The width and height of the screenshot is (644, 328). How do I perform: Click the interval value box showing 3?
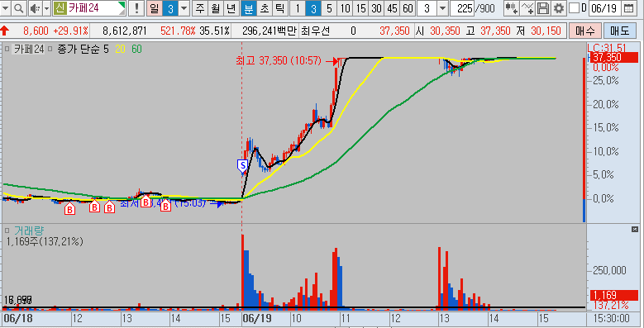427,8
